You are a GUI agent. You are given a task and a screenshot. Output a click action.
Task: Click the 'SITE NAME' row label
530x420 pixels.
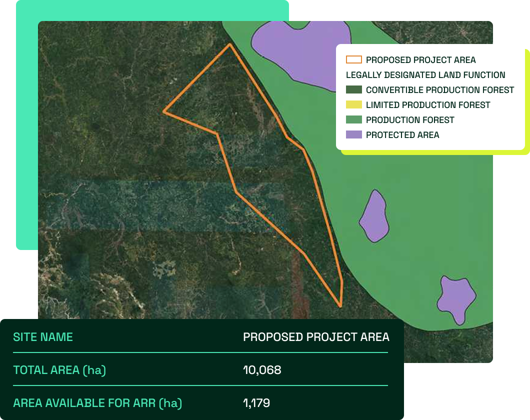tap(43, 337)
